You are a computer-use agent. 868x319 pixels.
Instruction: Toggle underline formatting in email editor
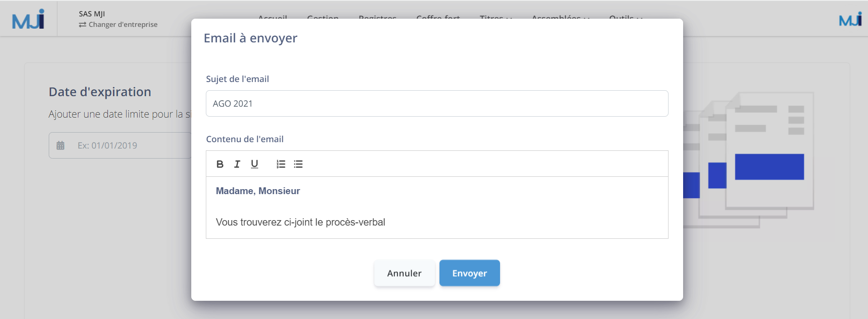255,164
